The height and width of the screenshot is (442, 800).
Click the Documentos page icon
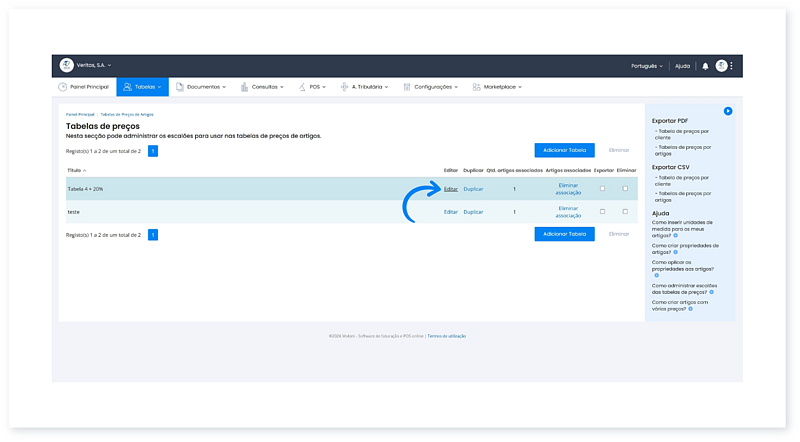179,87
